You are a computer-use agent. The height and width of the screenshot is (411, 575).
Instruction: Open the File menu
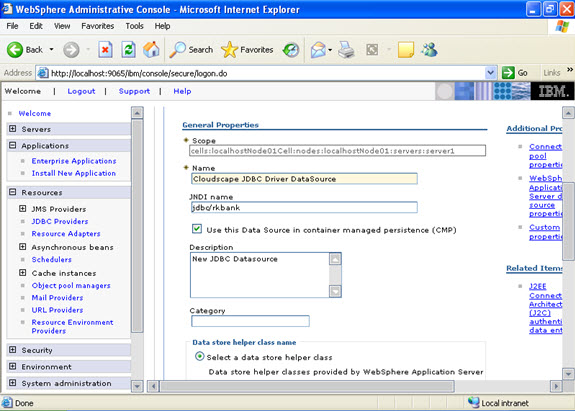coord(12,26)
